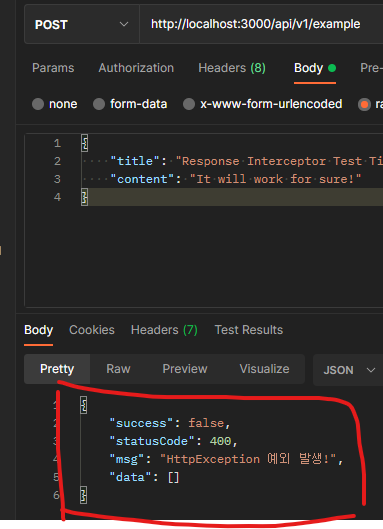Image resolution: width=383 pixels, height=529 pixels.
Task: Click the 400 status code value
Action: point(220,441)
